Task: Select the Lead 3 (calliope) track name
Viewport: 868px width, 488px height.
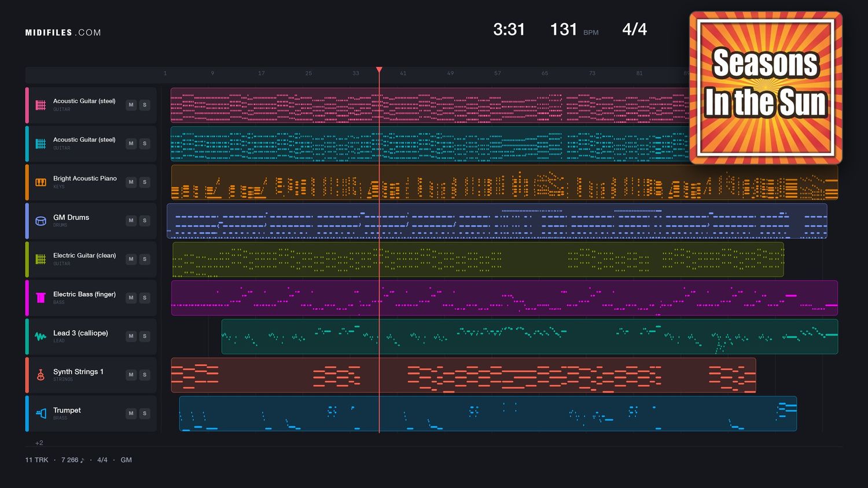Action: (80, 333)
